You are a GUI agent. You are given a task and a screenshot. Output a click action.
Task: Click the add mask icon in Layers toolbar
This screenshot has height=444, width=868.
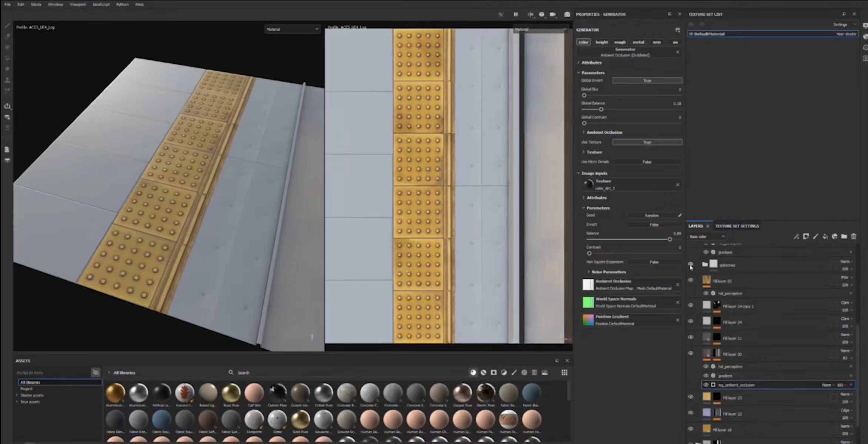pos(806,237)
